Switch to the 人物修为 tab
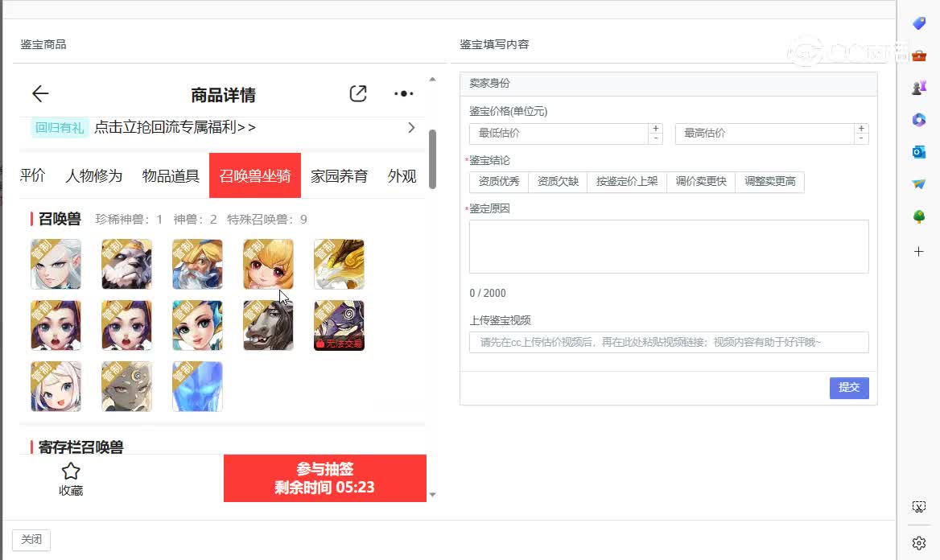The width and height of the screenshot is (940, 560). click(93, 175)
